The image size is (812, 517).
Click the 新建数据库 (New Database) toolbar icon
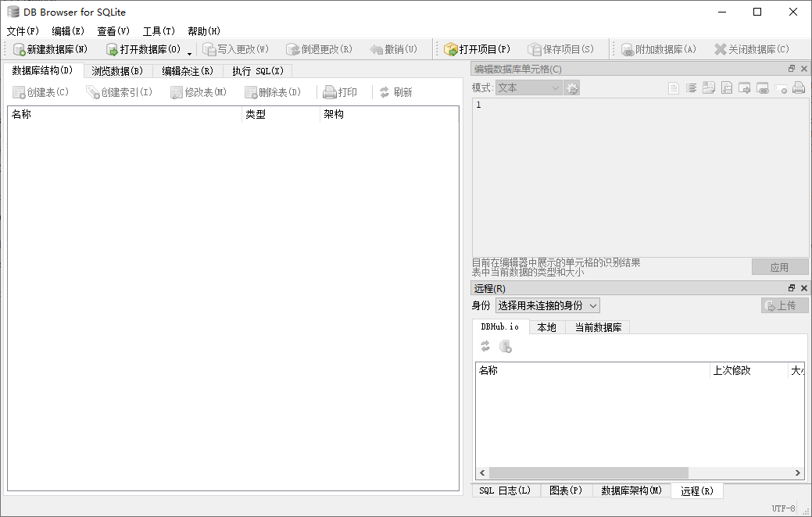[20, 49]
